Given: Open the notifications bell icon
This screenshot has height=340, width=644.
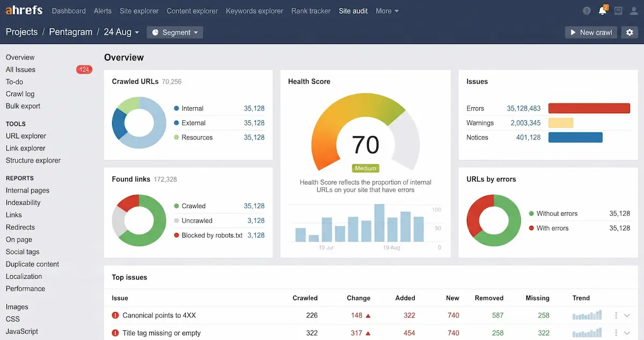Looking at the screenshot, I should point(603,11).
